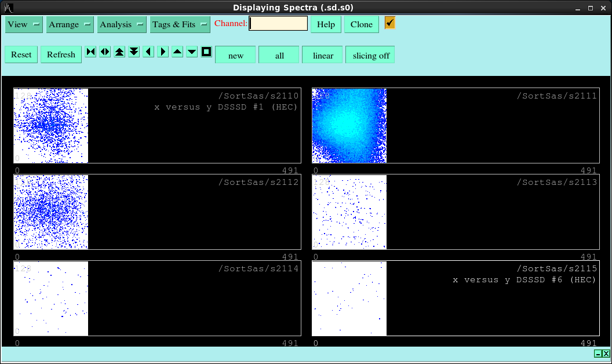Click the Reset button
612x364 pixels.
(21, 54)
